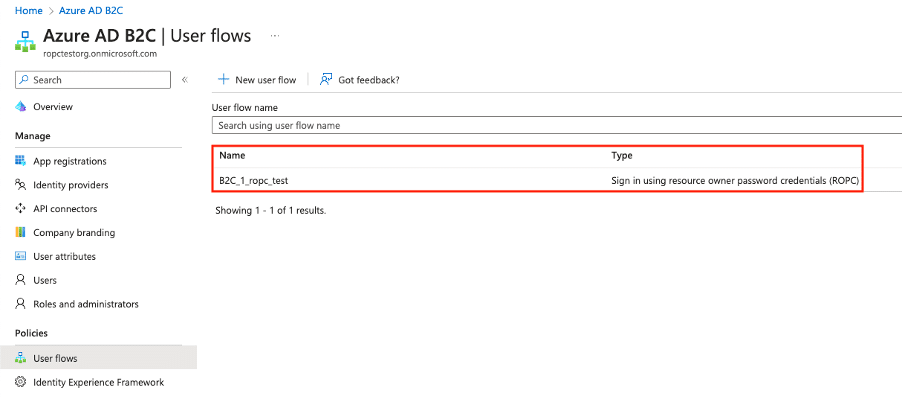
Task: Click the Policies section heading
Action: click(x=32, y=333)
